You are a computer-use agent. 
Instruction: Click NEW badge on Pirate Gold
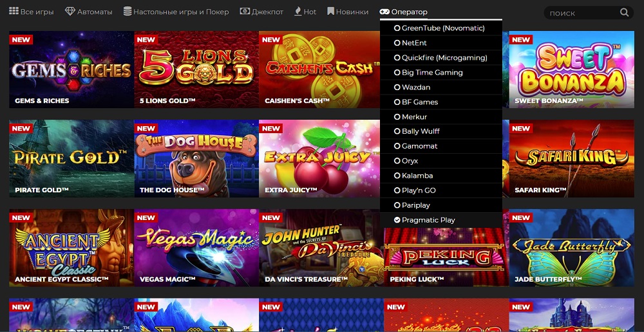click(x=21, y=129)
